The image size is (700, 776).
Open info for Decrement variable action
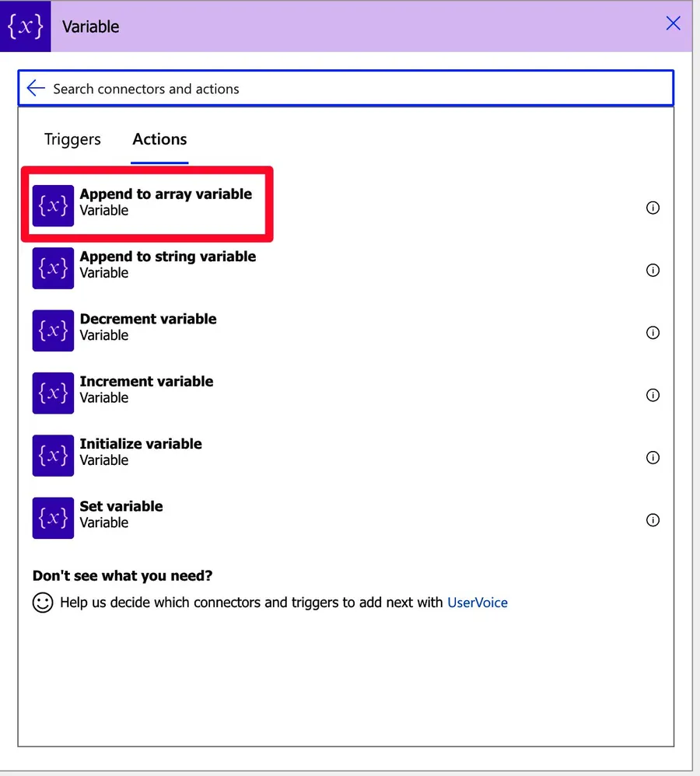[653, 333]
